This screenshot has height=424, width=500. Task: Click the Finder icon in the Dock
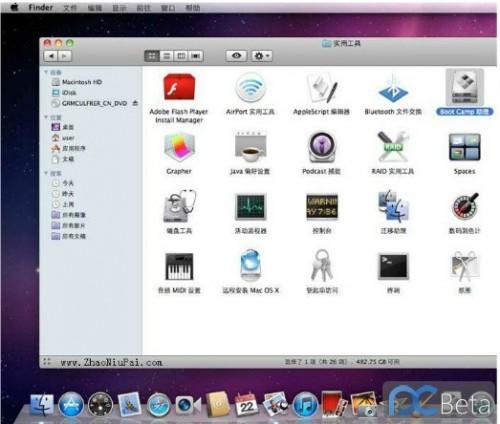[42, 404]
